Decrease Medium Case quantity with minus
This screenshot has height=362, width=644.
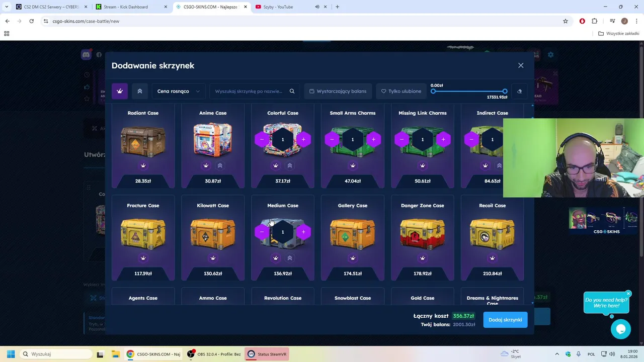(262, 232)
